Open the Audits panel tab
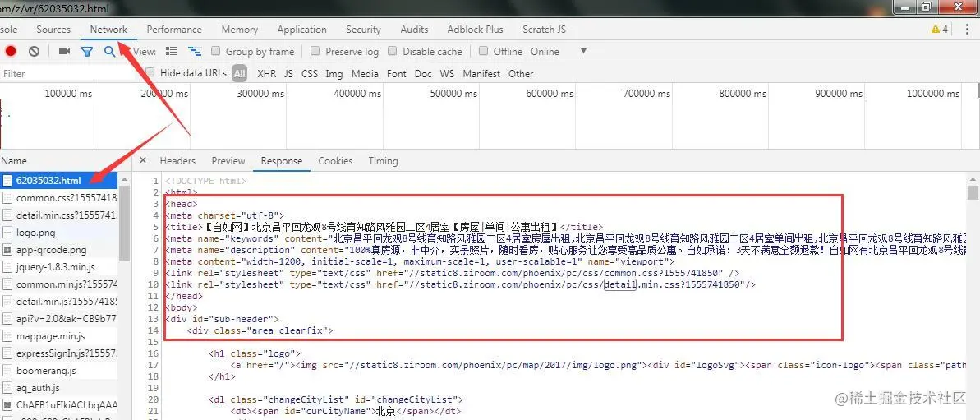Image resolution: width=980 pixels, height=420 pixels. click(x=414, y=30)
